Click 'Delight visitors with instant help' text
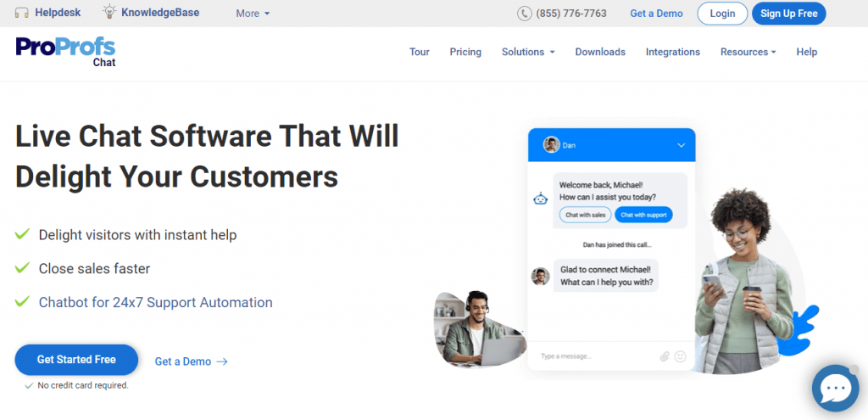Screen dimensions: 868x420 click(138, 235)
